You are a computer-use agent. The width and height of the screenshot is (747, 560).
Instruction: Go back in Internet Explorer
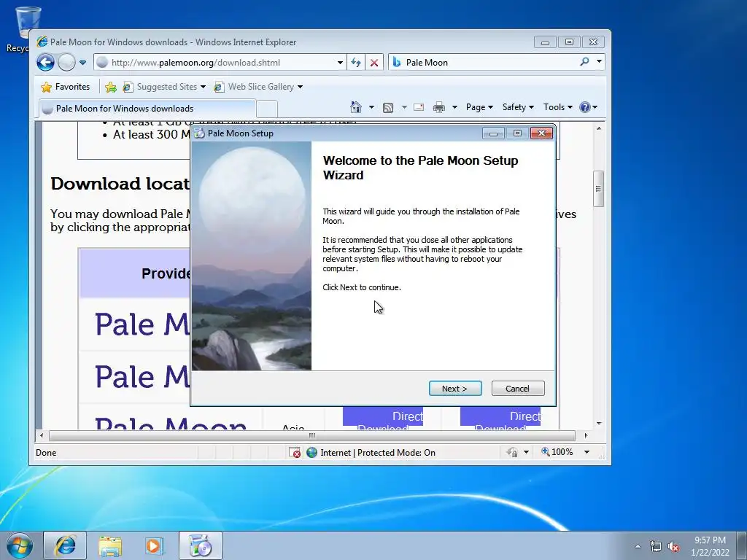coord(46,63)
